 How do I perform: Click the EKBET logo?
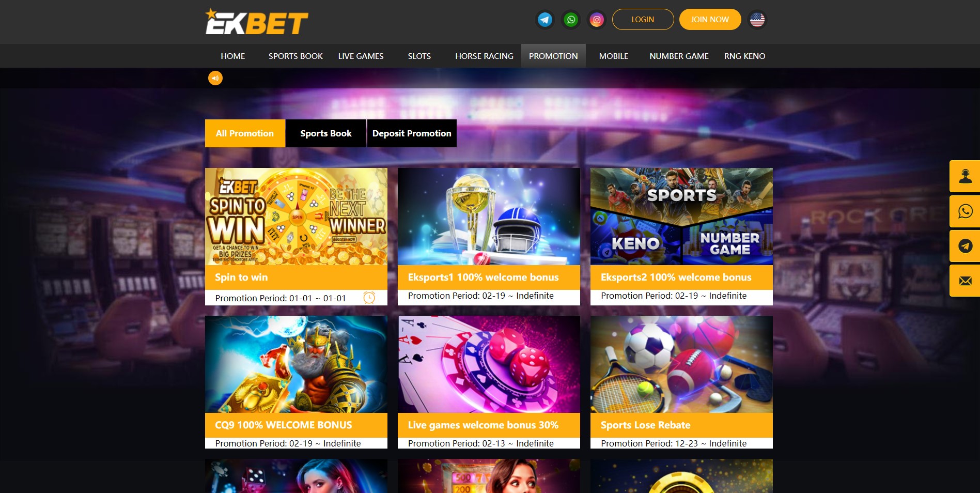257,22
